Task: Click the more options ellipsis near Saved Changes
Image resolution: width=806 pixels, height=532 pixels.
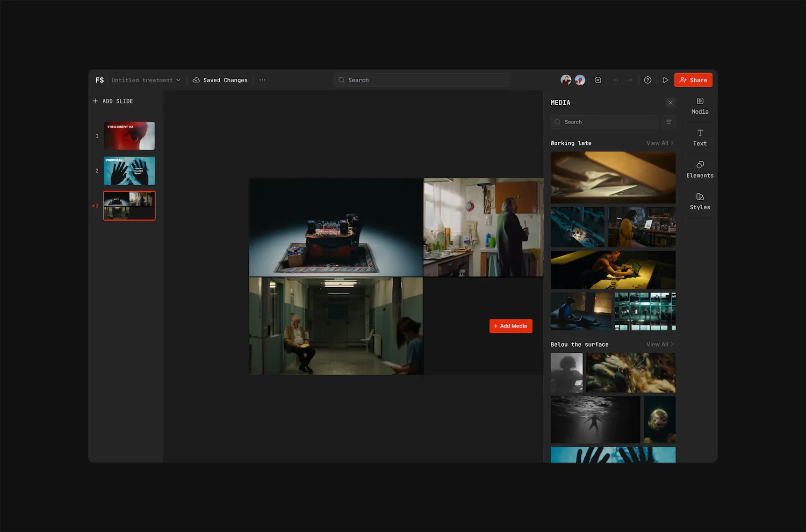Action: coord(262,79)
